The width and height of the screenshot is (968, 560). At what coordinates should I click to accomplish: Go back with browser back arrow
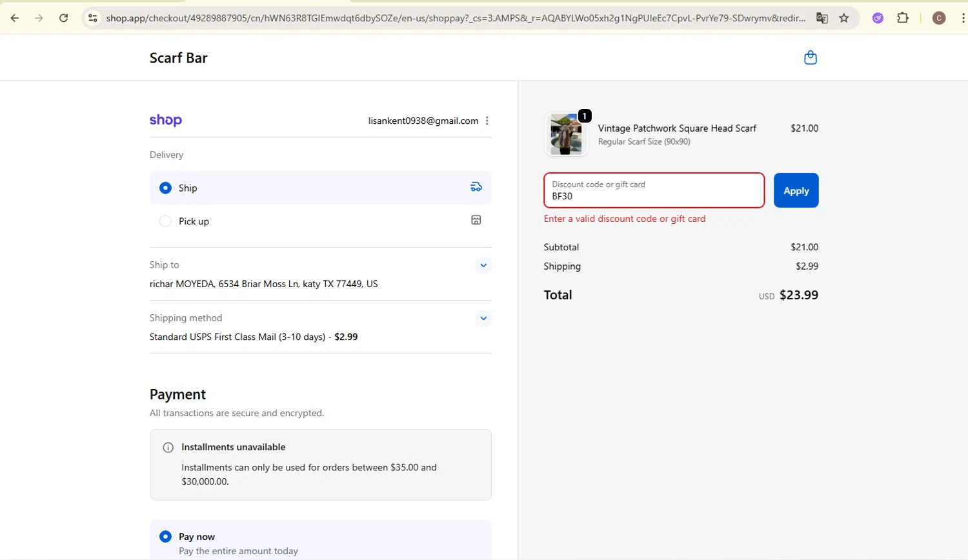14,18
